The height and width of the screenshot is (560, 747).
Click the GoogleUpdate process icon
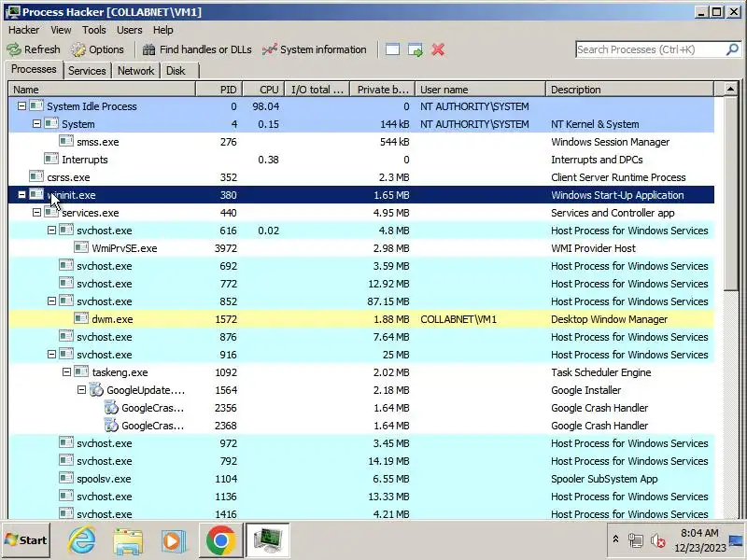pyautogui.click(x=97, y=390)
